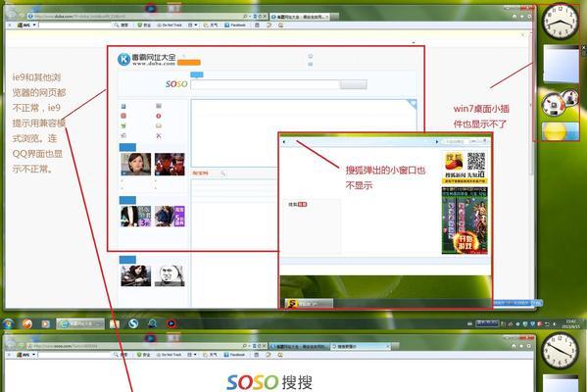Select the second tab in the lower browser
Screen dimensions: 587x392
[x=361, y=346]
